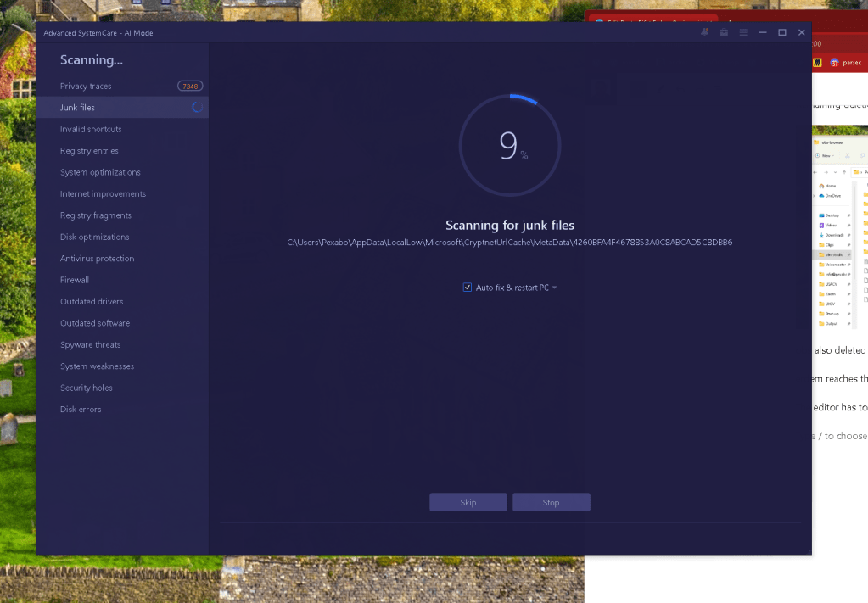Viewport: 868px width, 603px height.
Task: Click the System weaknesses item
Action: (x=122, y=366)
